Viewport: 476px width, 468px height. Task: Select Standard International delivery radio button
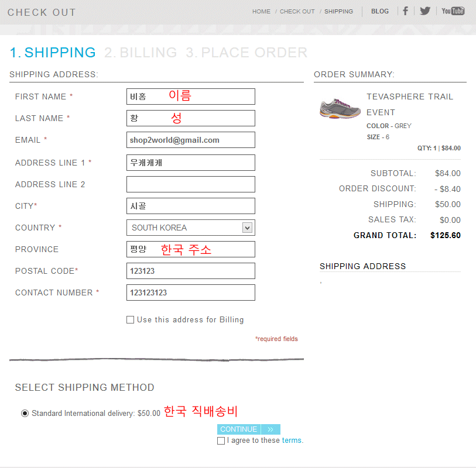[25, 414]
